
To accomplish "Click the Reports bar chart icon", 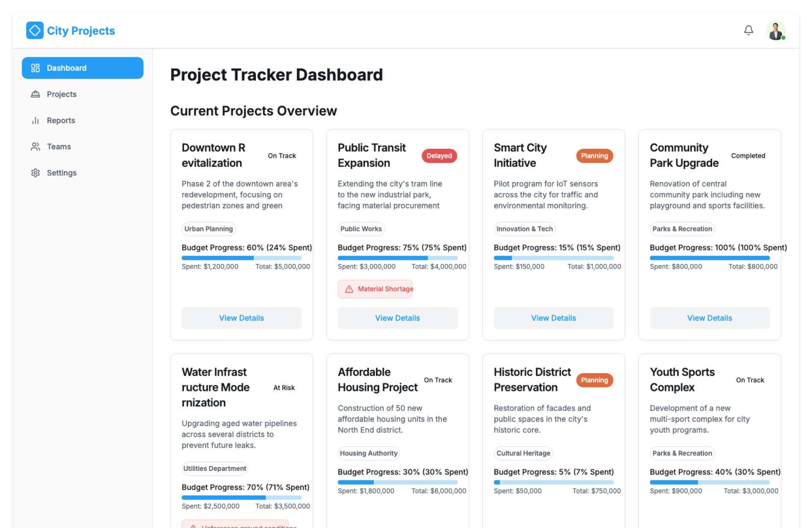I will tap(36, 121).
